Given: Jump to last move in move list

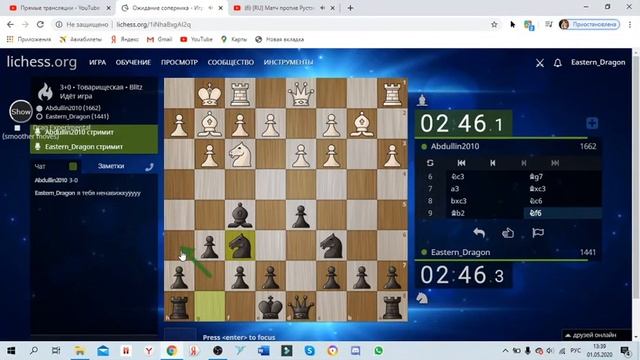Looking at the screenshot, I should (x=555, y=163).
